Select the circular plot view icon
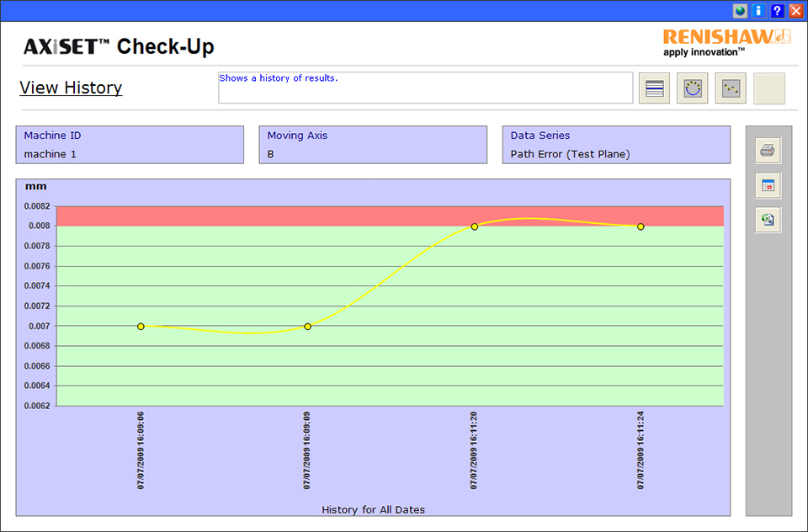 692,88
